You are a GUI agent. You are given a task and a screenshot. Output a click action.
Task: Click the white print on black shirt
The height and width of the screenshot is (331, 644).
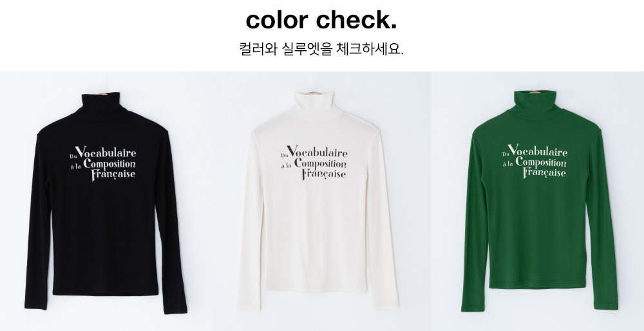pyautogui.click(x=103, y=164)
